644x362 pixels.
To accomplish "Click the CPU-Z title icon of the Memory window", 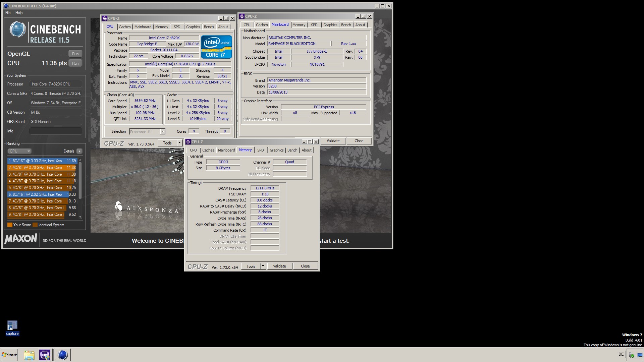I will (188, 142).
